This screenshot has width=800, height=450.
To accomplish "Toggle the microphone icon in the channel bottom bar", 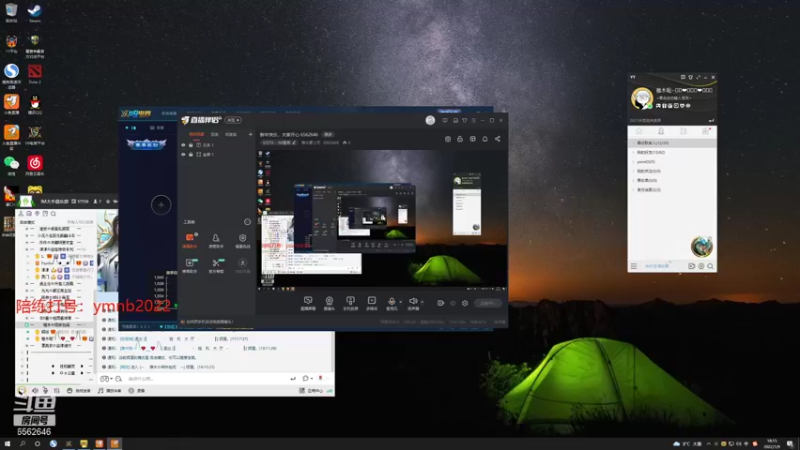I will pyautogui.click(x=45, y=390).
